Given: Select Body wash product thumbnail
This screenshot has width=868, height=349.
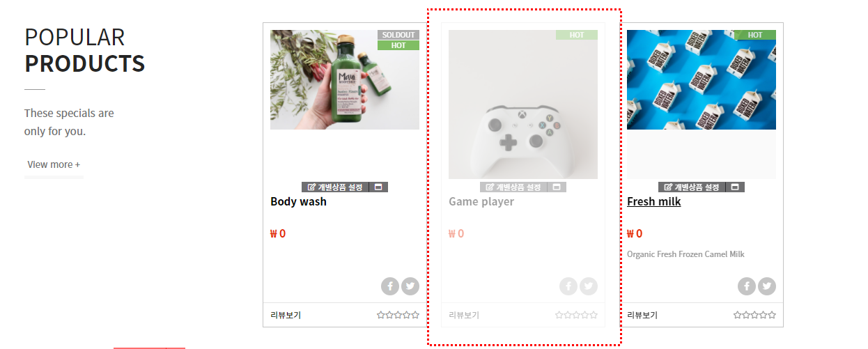Looking at the screenshot, I should click(345, 79).
